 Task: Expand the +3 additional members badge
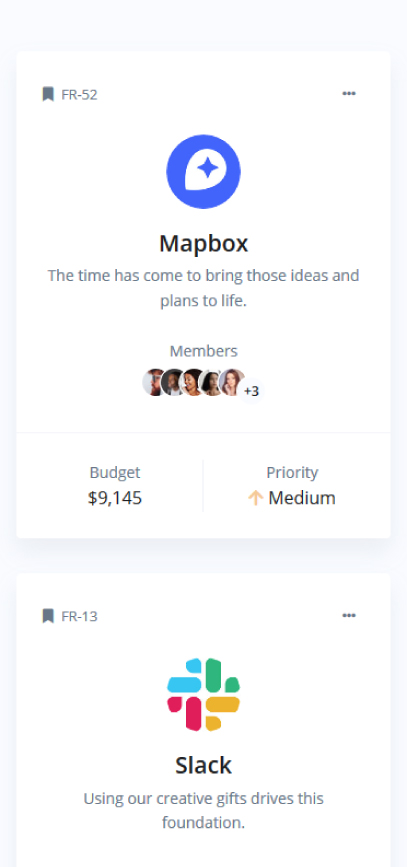pos(252,391)
